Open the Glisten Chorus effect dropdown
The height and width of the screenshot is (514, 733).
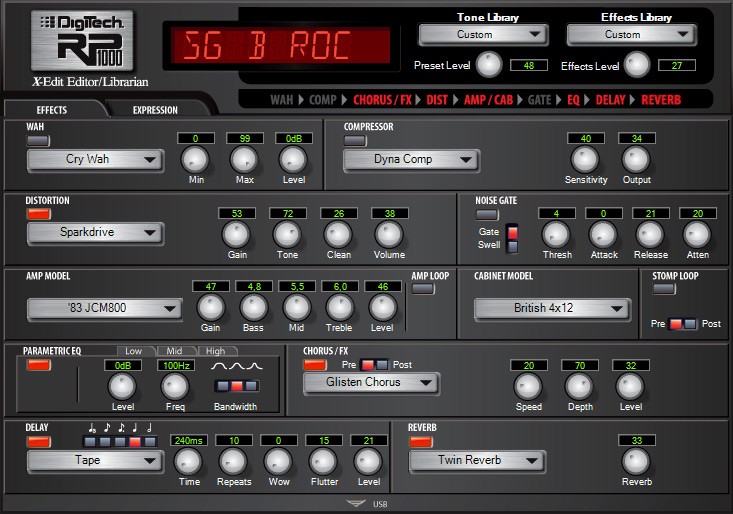(x=371, y=383)
